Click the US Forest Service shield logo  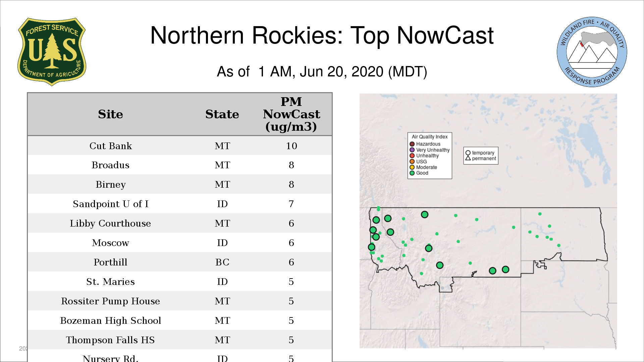click(52, 52)
